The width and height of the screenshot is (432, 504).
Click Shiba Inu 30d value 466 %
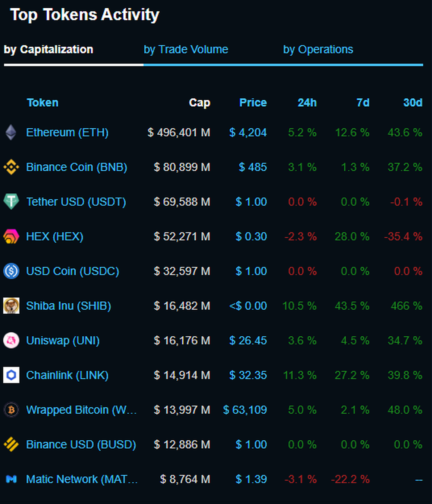tap(407, 306)
